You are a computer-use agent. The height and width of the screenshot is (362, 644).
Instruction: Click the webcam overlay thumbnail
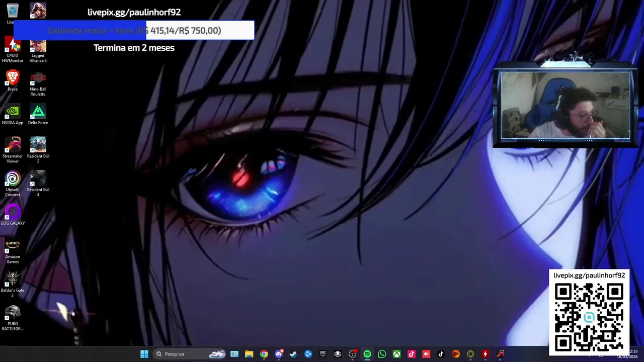coord(566,105)
